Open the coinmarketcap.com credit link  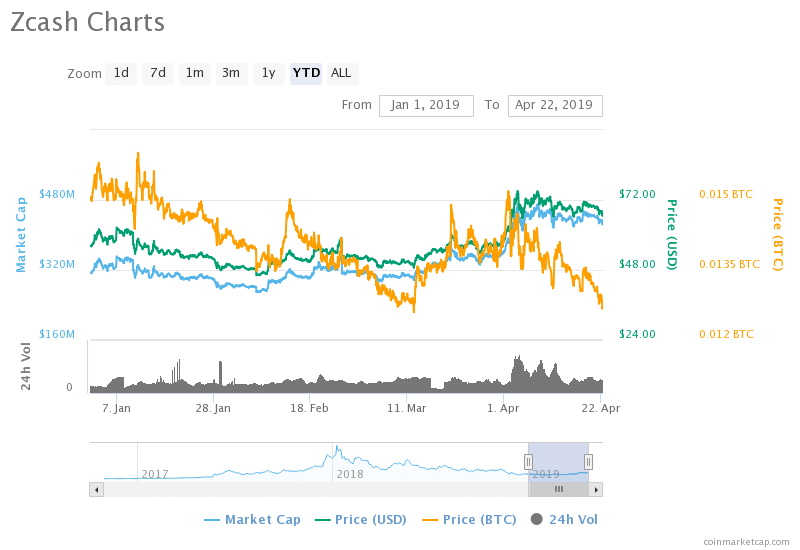click(x=746, y=541)
